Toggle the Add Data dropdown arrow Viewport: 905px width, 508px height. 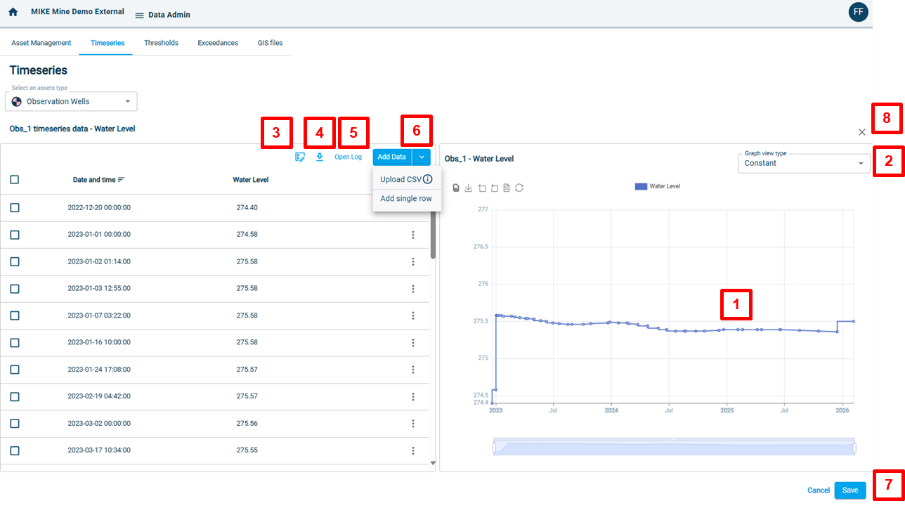click(x=422, y=157)
